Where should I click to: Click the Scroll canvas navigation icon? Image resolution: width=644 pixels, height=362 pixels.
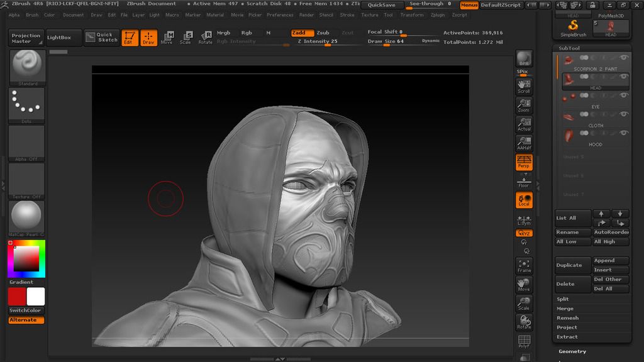524,87
